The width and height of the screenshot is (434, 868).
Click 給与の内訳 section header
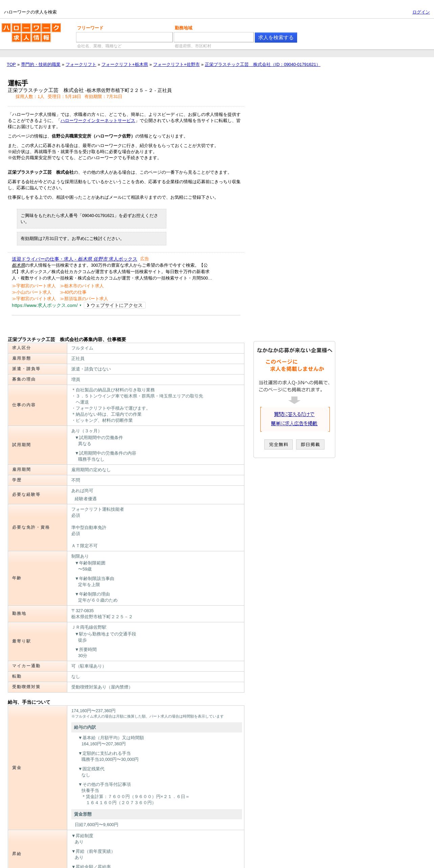click(156, 727)
